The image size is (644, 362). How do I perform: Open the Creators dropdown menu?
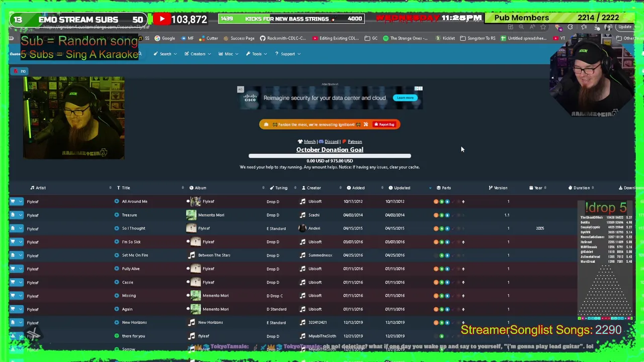(197, 54)
